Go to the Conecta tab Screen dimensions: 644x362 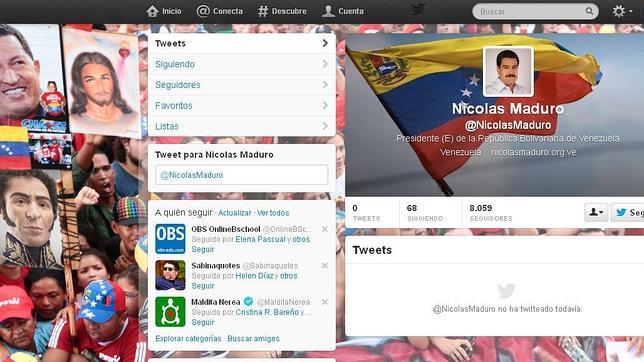pyautogui.click(x=220, y=11)
